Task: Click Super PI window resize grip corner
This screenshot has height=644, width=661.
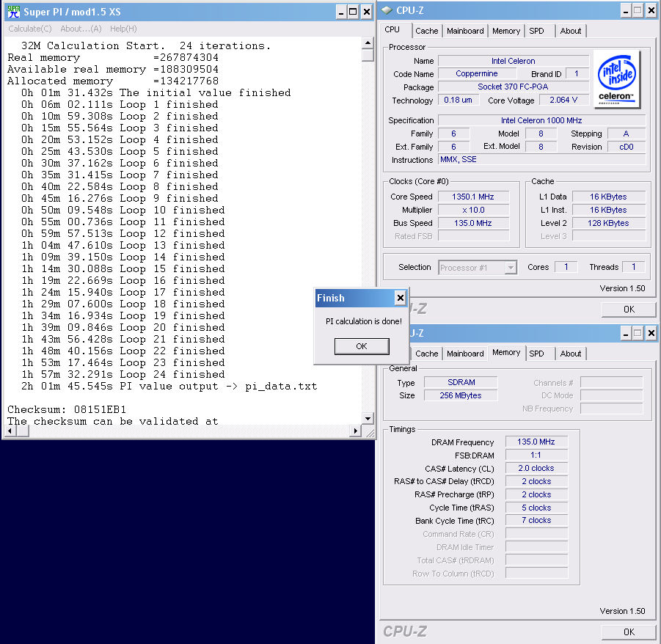Action: click(370, 433)
